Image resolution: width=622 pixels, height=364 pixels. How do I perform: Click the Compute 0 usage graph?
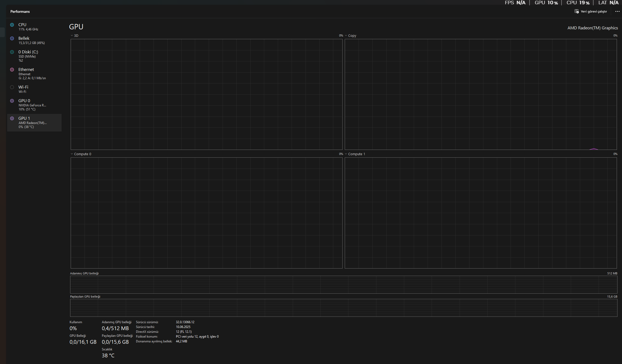pos(206,213)
